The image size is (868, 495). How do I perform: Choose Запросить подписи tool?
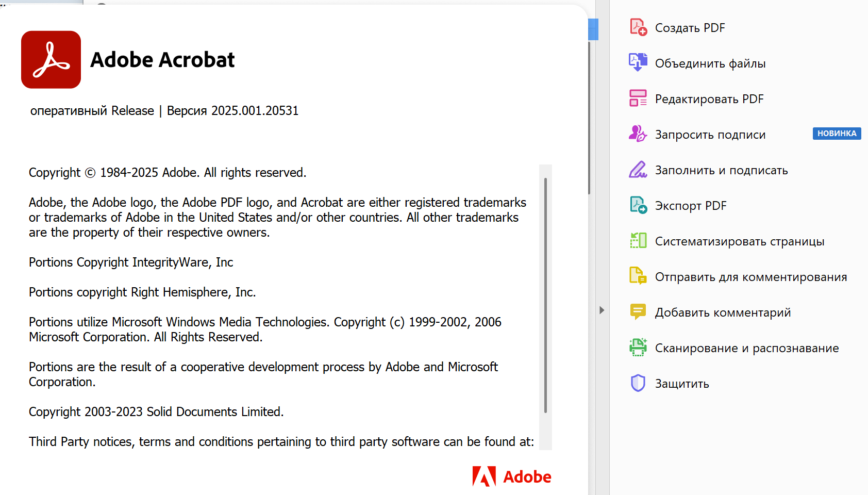coord(710,135)
